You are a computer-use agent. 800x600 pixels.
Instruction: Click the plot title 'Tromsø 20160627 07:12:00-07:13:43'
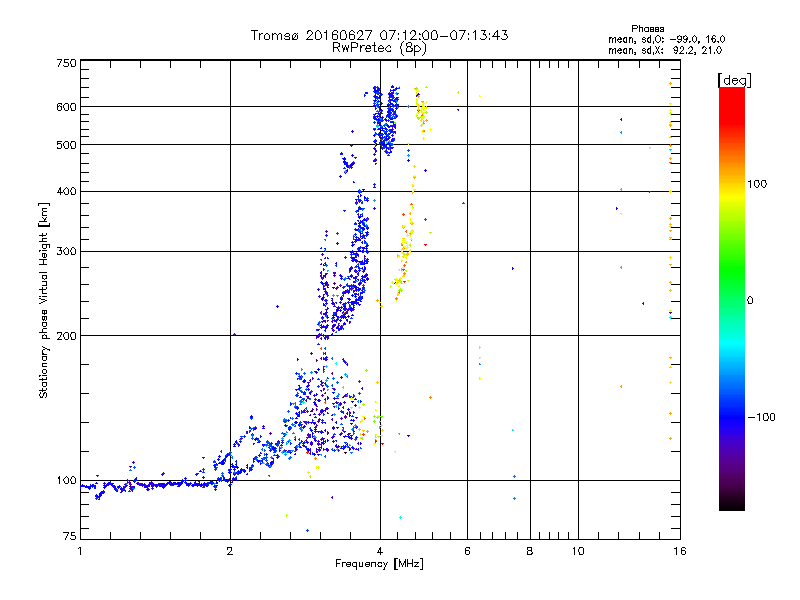point(379,35)
